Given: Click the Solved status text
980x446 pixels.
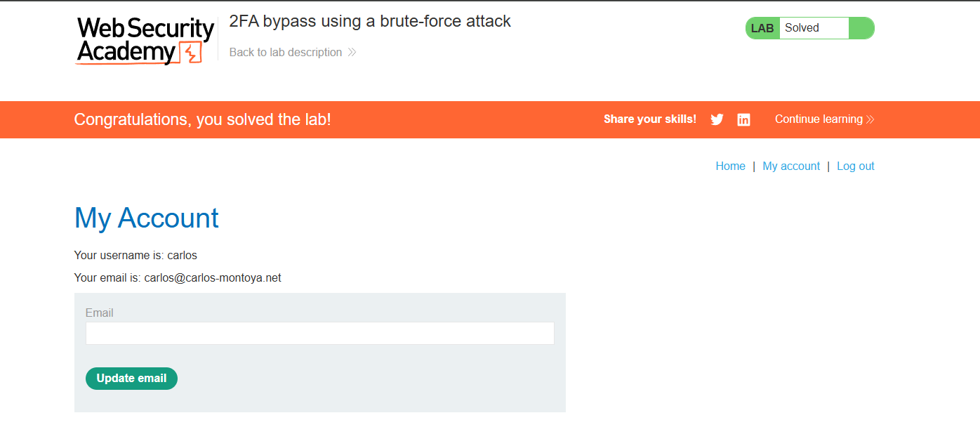Looking at the screenshot, I should click(802, 28).
